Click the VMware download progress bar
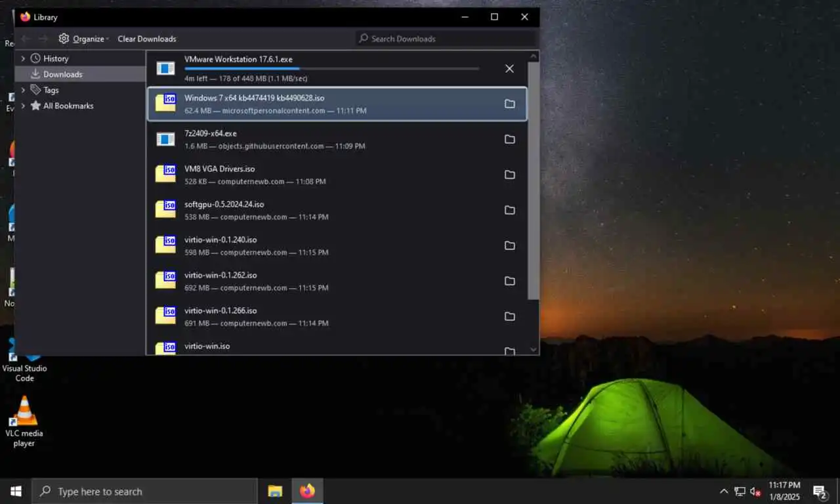This screenshot has height=504, width=840. [331, 68]
